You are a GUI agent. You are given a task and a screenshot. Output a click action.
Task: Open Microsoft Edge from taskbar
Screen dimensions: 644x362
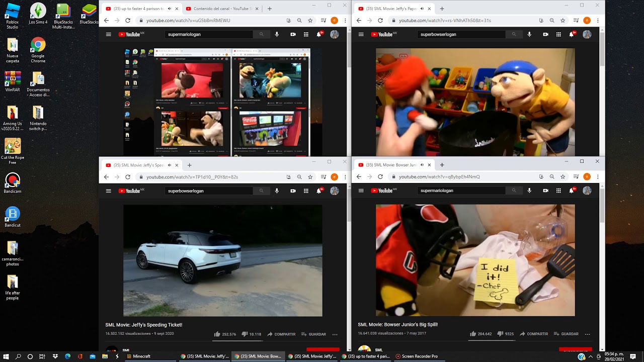67,356
